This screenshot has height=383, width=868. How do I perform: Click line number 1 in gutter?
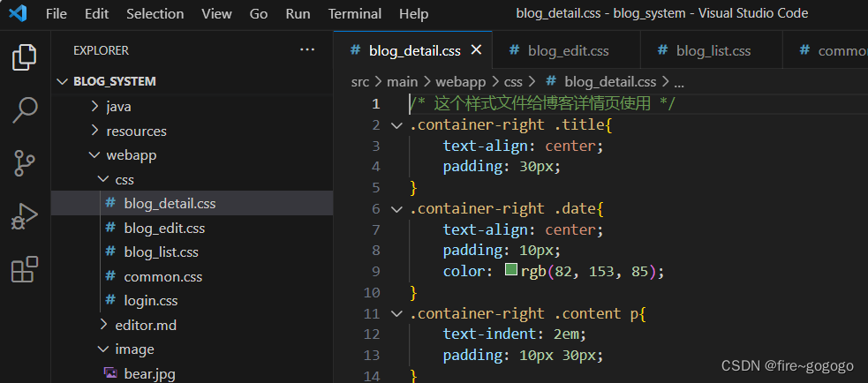[x=376, y=103]
